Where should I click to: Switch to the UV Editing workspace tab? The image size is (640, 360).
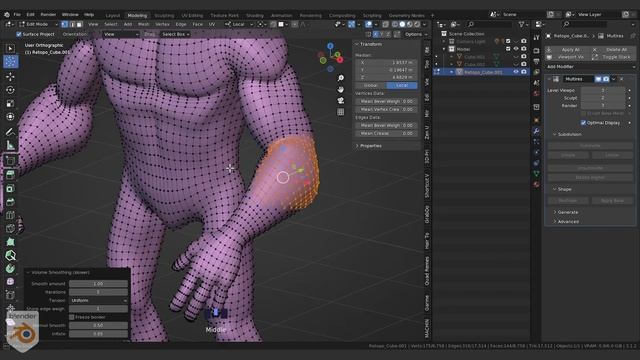click(192, 16)
